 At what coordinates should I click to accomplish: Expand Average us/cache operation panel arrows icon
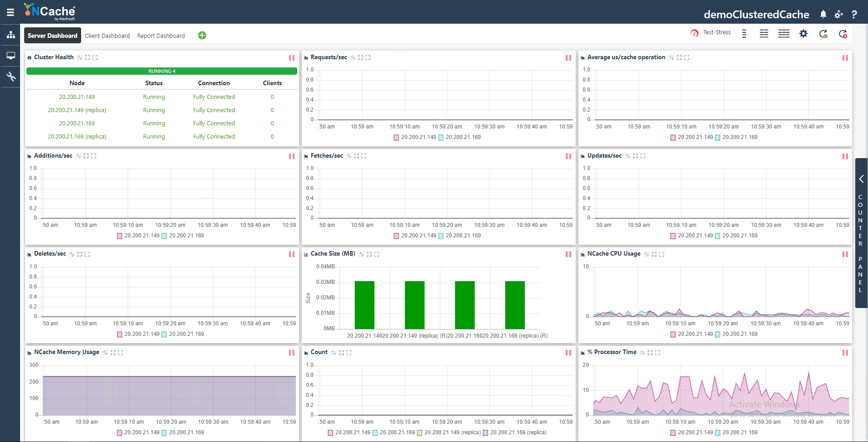(679, 57)
